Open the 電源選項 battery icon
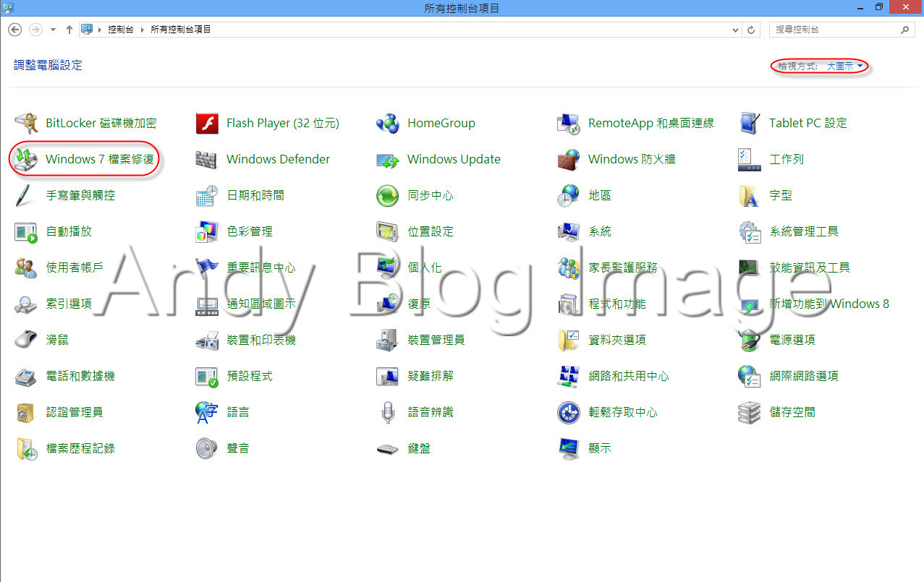The height and width of the screenshot is (582, 924). 750,340
